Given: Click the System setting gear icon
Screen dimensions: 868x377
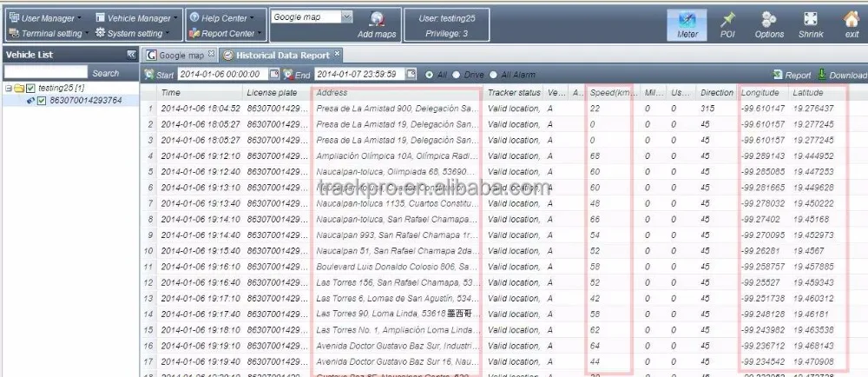Looking at the screenshot, I should click(x=100, y=33).
